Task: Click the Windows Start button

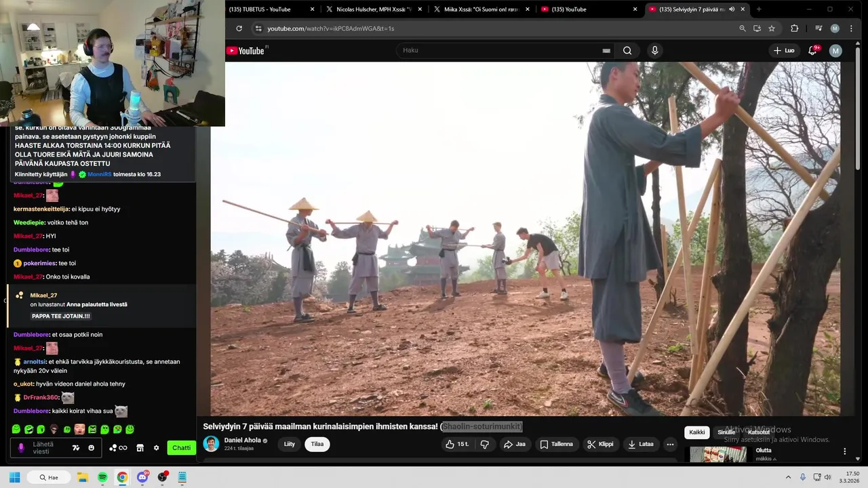Action: [x=15, y=477]
